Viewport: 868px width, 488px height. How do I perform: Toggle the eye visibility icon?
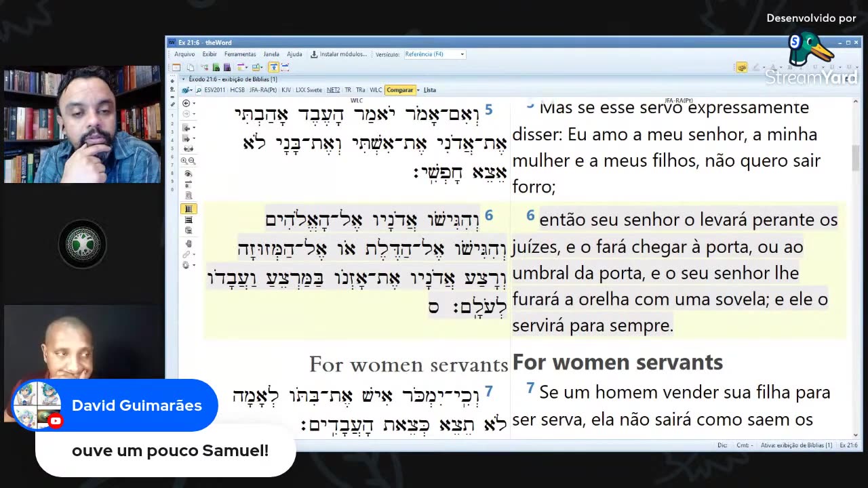pyautogui.click(x=189, y=174)
